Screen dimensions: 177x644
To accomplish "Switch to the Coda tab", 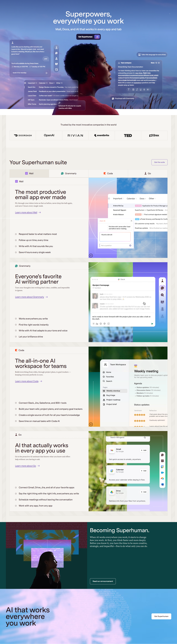I will pyautogui.click(x=108, y=173).
